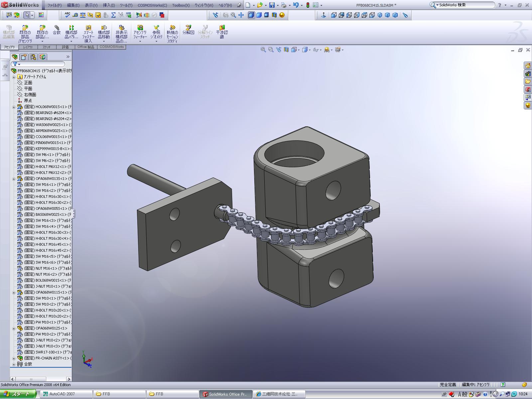This screenshot has height=399, width=532.
Task: Open the 挿入(I) menu
Action: pos(109,5)
